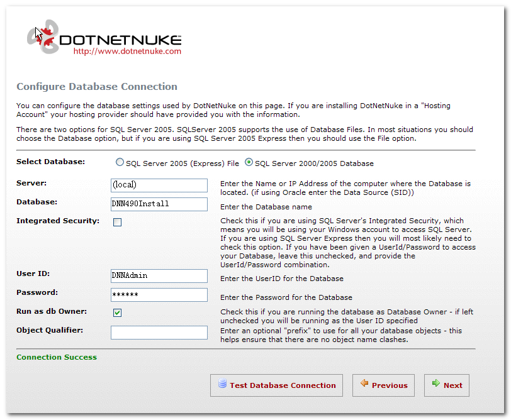
Task: Proceed with the Next button
Action: (x=446, y=385)
